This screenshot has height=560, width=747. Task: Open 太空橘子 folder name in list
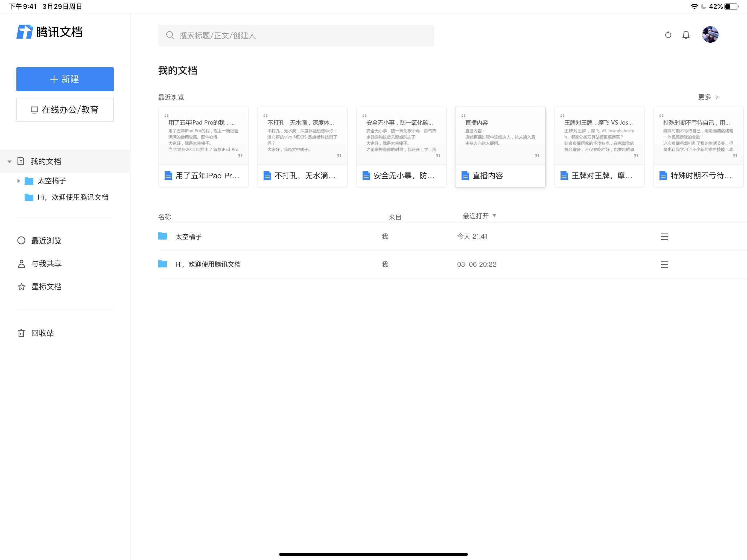pyautogui.click(x=188, y=237)
